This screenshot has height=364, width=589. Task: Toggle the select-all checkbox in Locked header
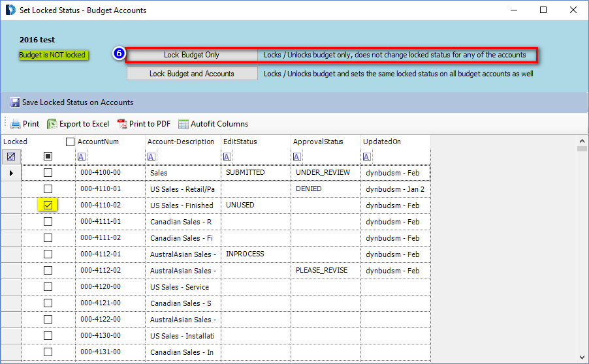[x=70, y=142]
